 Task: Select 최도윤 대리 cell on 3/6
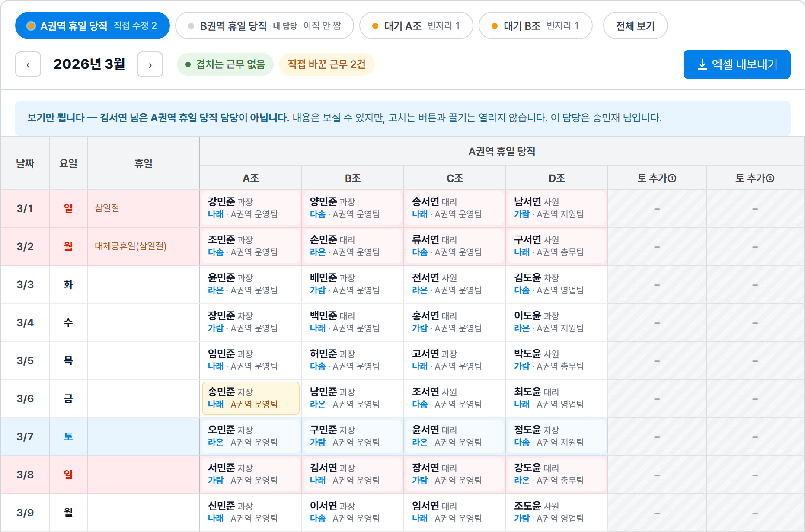(557, 398)
